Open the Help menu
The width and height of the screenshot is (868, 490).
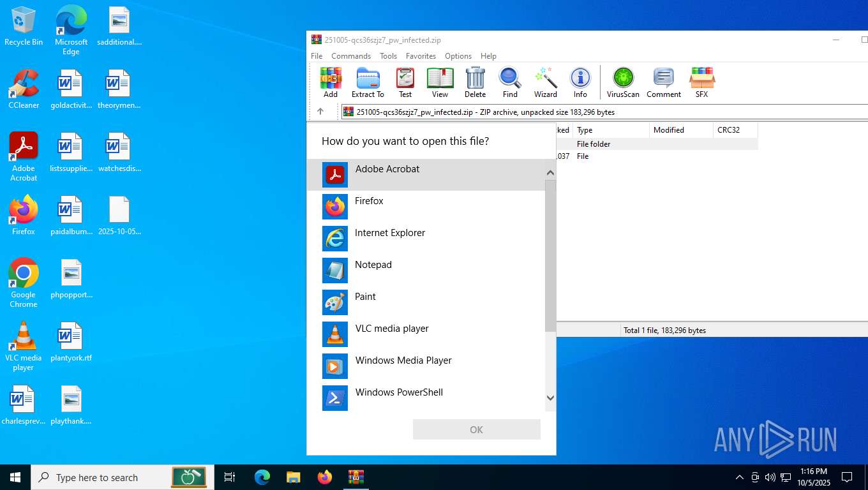(488, 56)
